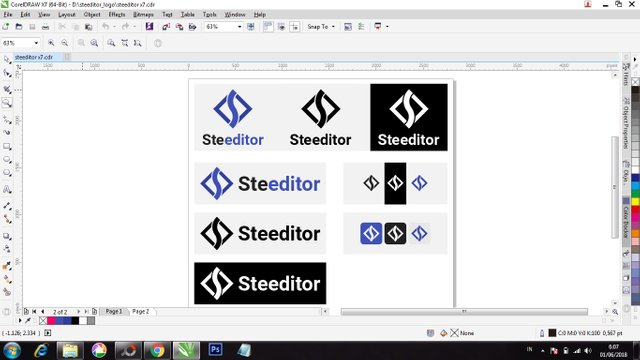This screenshot has width=640, height=360.
Task: Click the Zoom In icon
Action: [x=51, y=43]
